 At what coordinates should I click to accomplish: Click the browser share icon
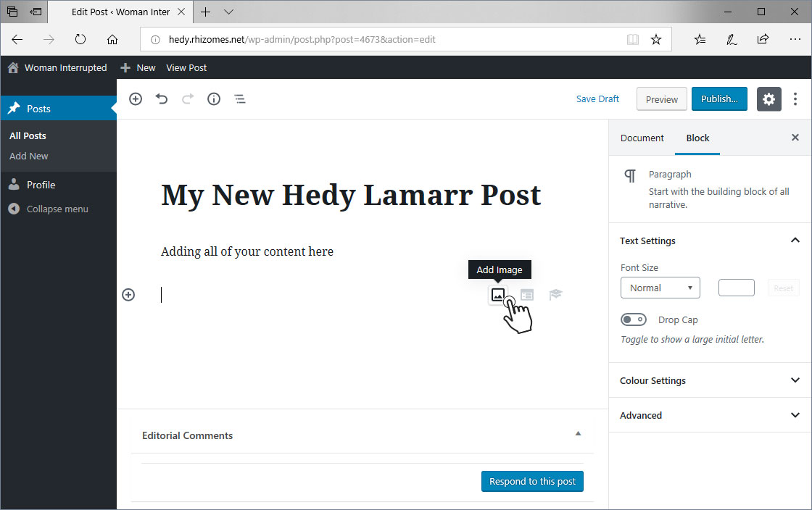pos(763,39)
